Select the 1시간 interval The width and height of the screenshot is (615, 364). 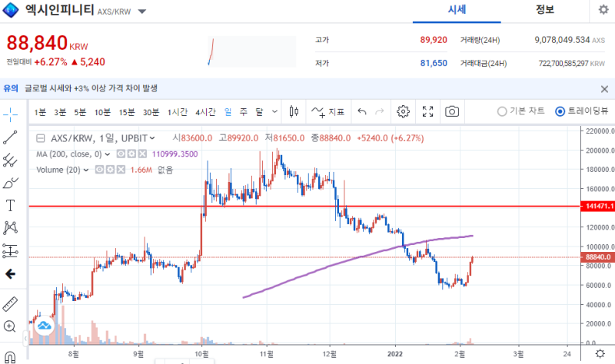(178, 112)
